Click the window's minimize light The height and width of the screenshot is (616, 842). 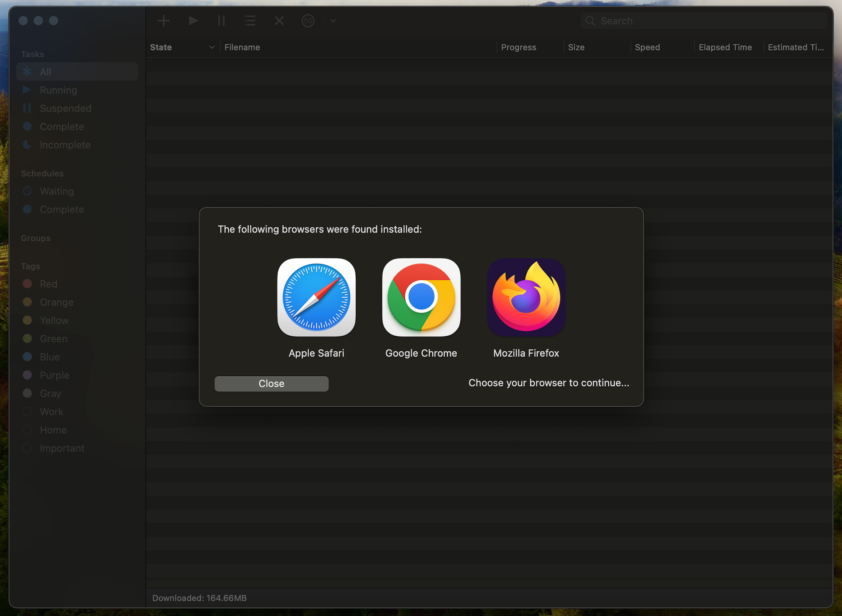[39, 20]
